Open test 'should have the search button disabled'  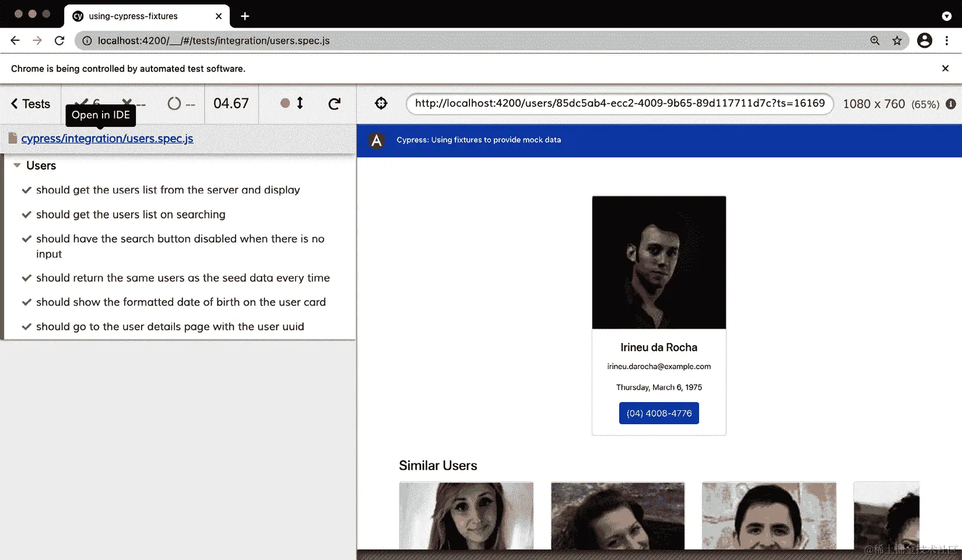click(x=180, y=246)
